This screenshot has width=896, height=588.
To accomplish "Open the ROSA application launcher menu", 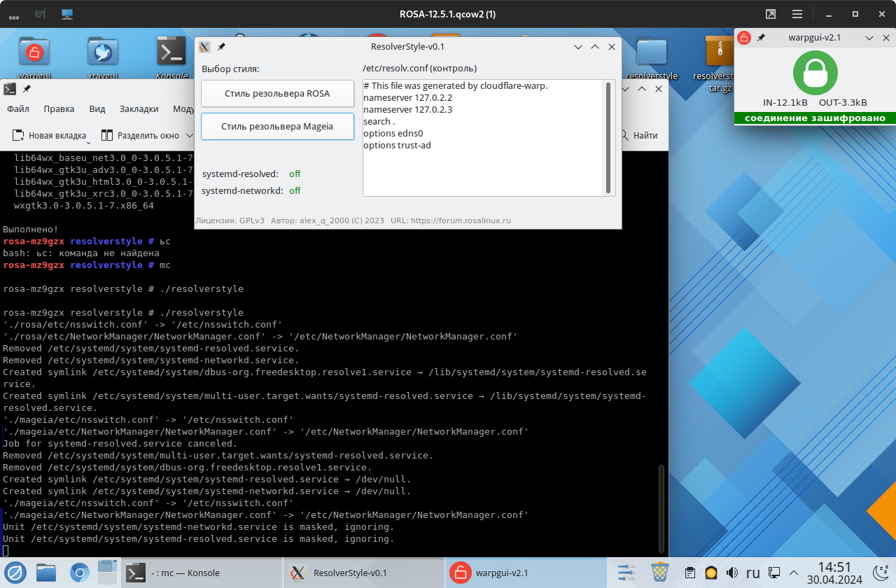I will tap(15, 573).
